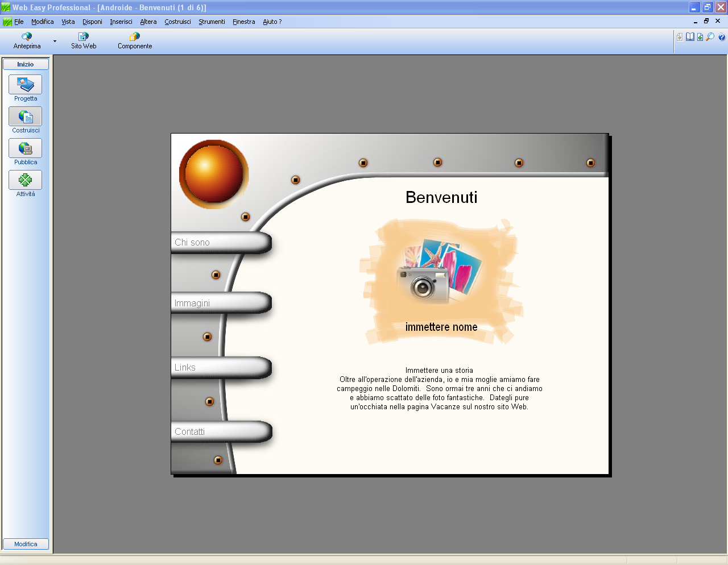Click the Attività sidebar icon
The height and width of the screenshot is (565, 728).
(x=26, y=180)
